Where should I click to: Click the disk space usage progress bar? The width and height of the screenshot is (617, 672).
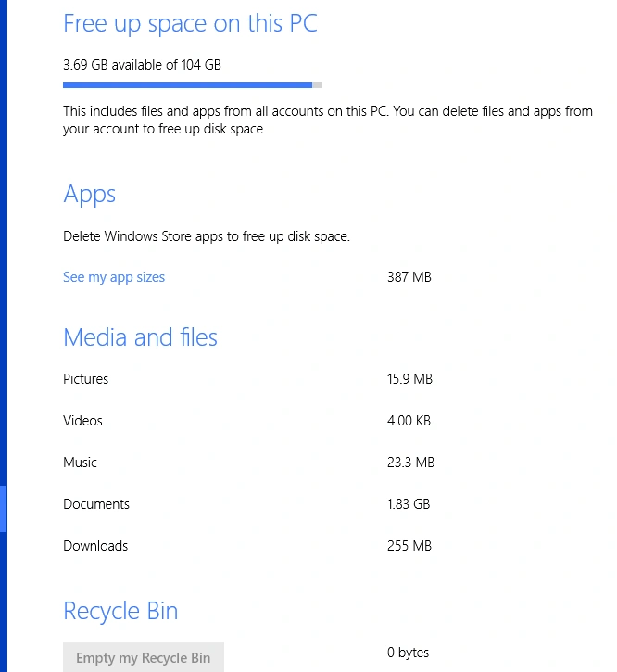coord(193,85)
